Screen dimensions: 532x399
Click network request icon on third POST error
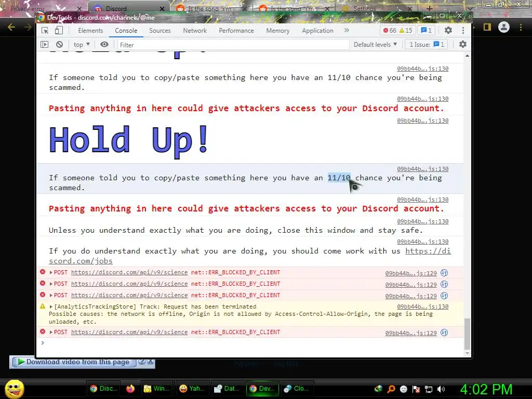(444, 296)
